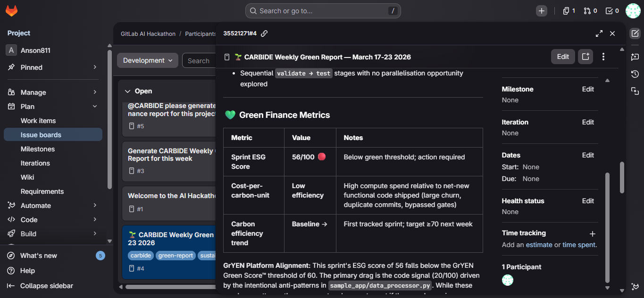
Task: Click the issue drawer vertical scrollbar thumb
Action: (x=622, y=177)
